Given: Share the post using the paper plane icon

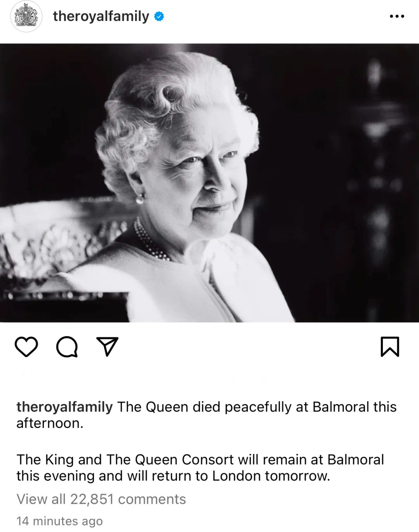Looking at the screenshot, I should [x=107, y=346].
